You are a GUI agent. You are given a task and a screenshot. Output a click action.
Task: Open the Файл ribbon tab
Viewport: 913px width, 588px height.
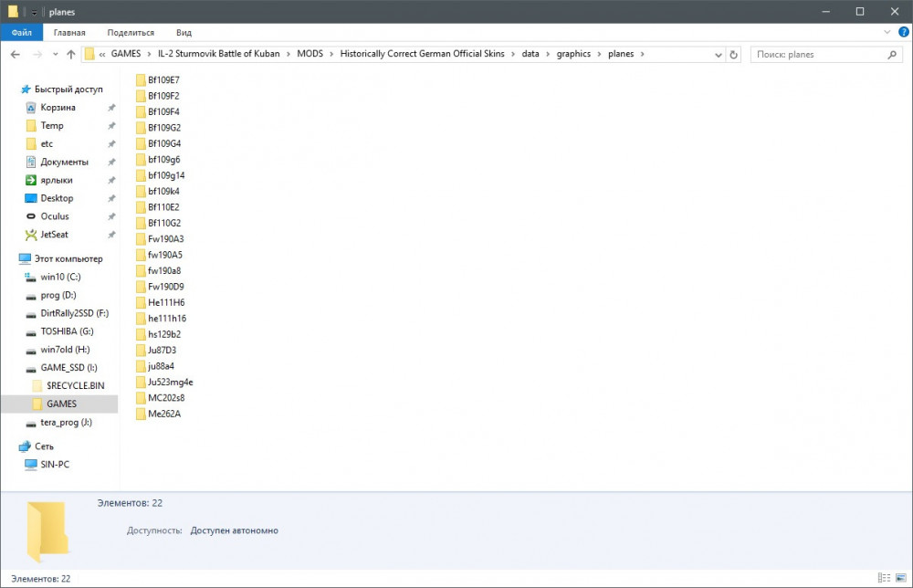coord(22,33)
